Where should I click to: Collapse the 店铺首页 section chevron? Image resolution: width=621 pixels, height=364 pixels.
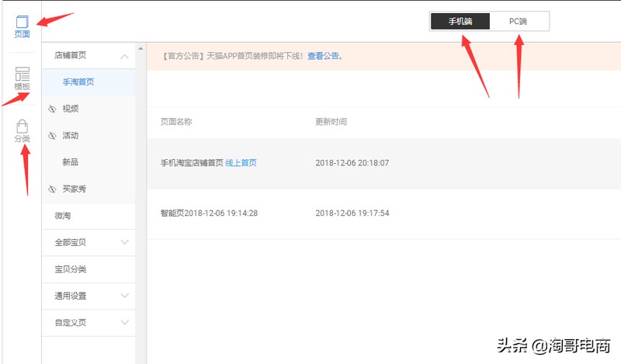[124, 56]
